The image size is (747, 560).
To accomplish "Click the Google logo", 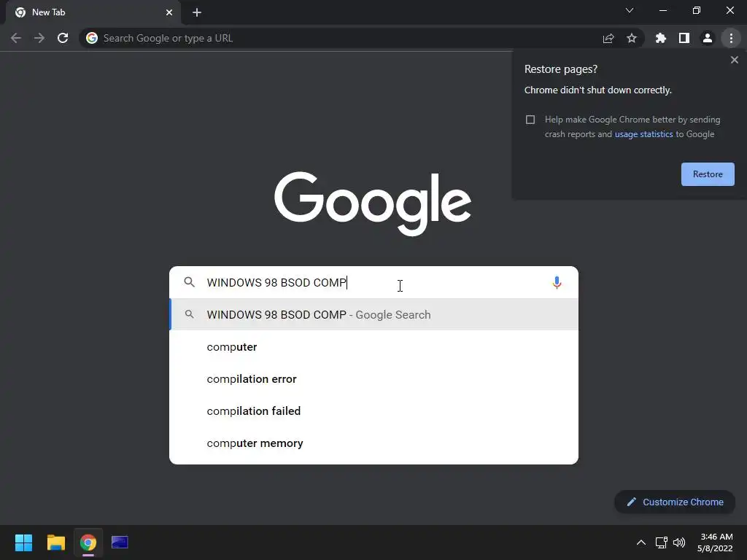I will (373, 203).
